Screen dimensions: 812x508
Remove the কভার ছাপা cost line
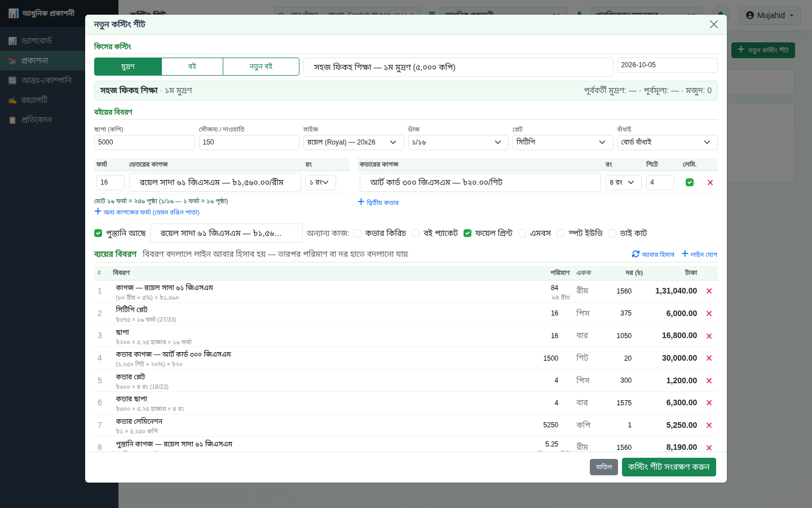[709, 403]
